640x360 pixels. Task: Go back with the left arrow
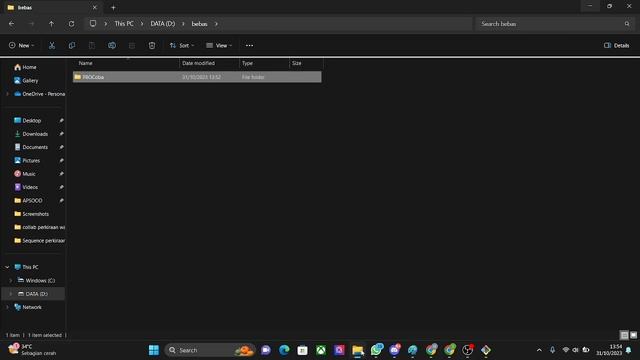pos(11,24)
